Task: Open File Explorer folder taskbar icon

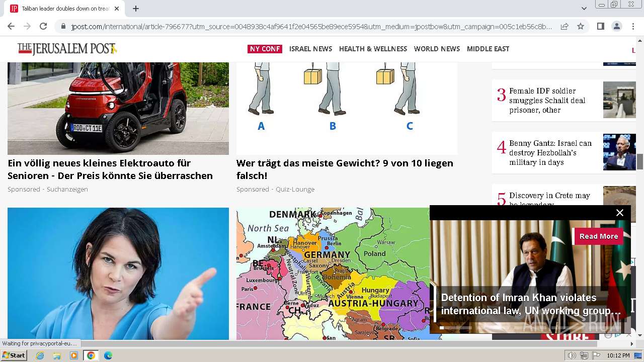Action: pyautogui.click(x=57, y=355)
